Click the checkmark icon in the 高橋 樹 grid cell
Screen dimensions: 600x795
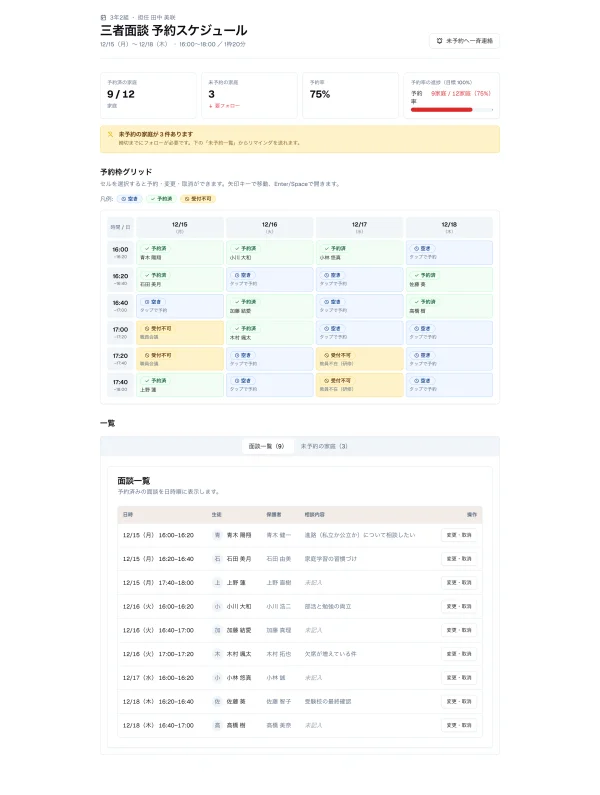tap(416, 302)
